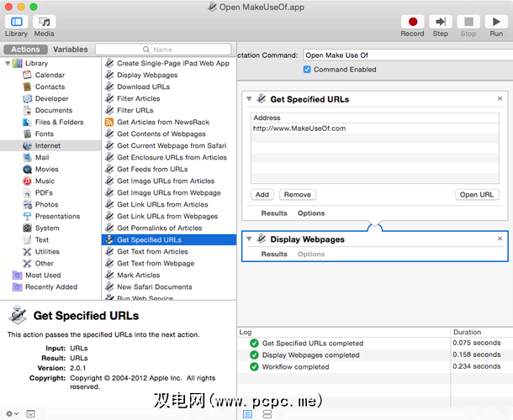Select the PDFs category icon
Viewport: 513px width, 420px height.
pyautogui.click(x=27, y=193)
